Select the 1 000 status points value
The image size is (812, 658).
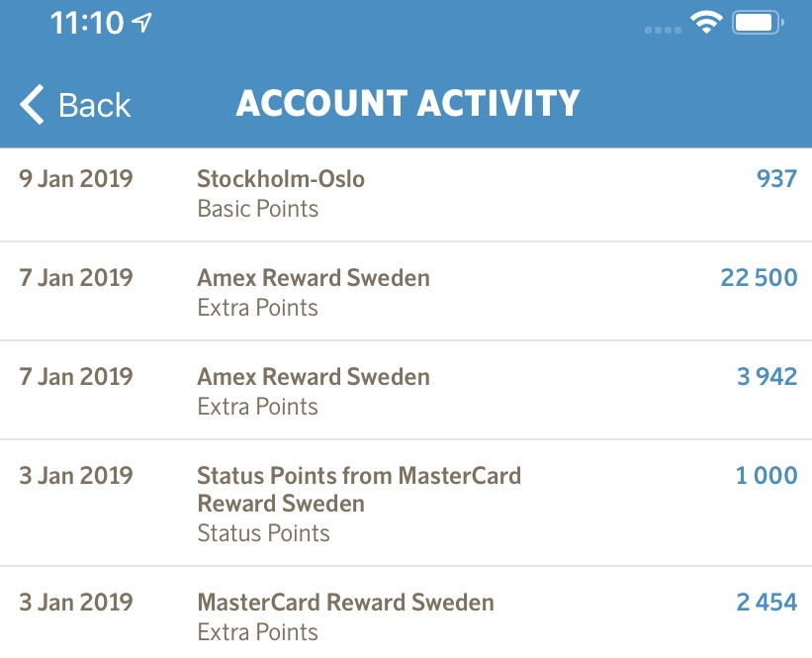(766, 476)
